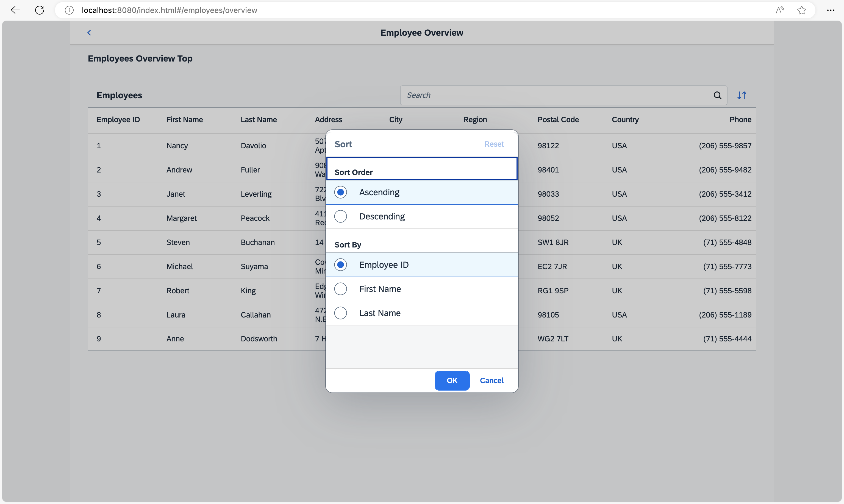Confirm sort with OK button
The height and width of the screenshot is (504, 844).
click(x=452, y=380)
